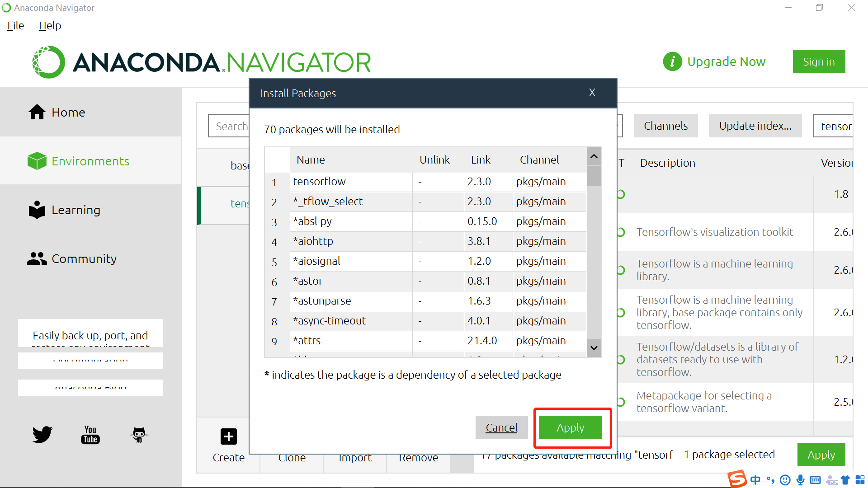Screen dimensions: 868x488
Task: Select the Environments cube icon
Action: 34,161
